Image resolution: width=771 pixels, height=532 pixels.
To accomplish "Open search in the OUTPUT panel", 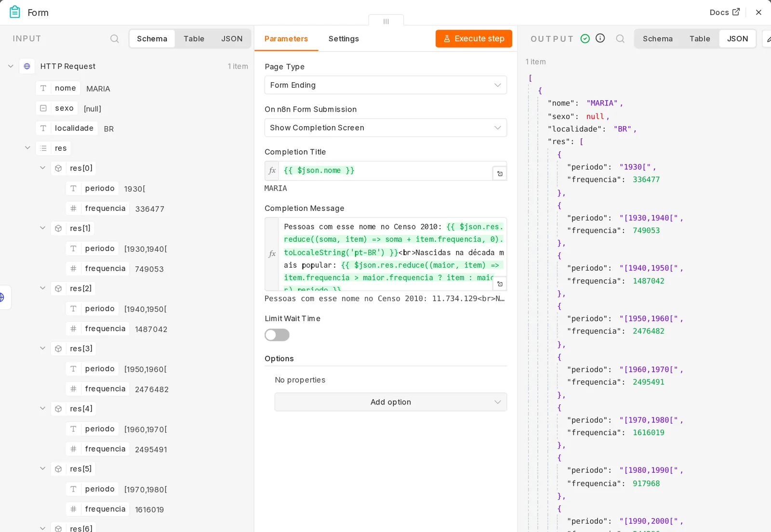I will [x=620, y=39].
